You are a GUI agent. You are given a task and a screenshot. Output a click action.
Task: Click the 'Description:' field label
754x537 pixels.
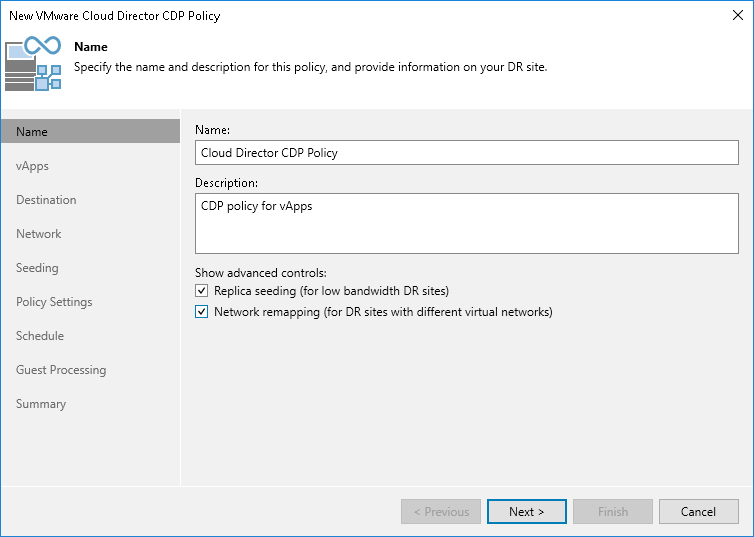pyautogui.click(x=226, y=183)
